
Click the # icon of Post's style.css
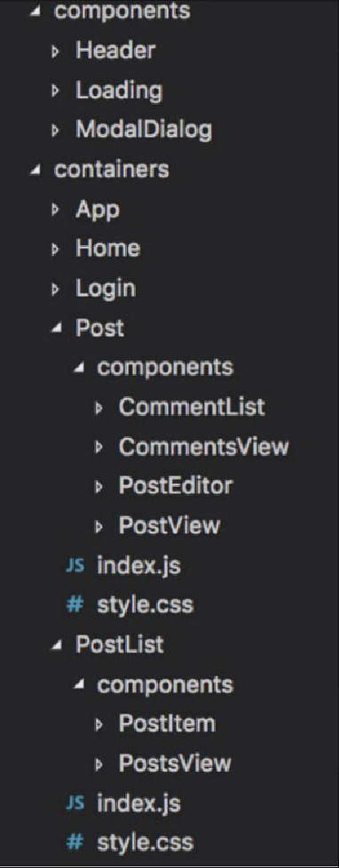pos(74,606)
